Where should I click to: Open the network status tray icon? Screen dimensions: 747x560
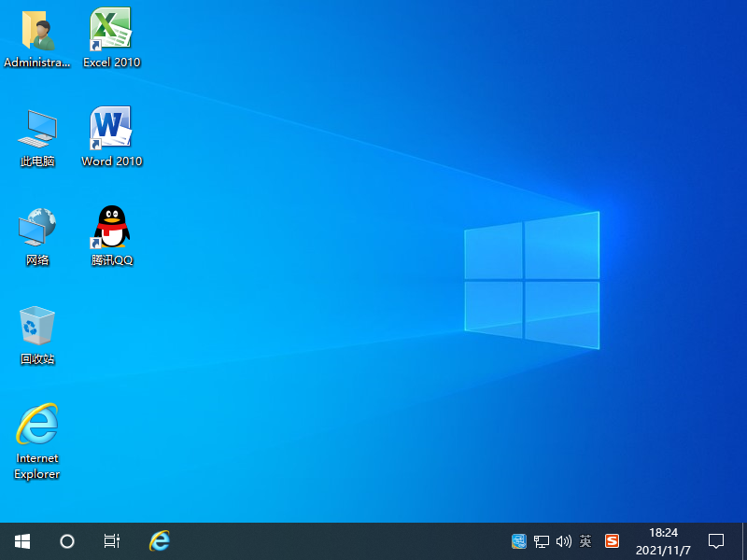tap(542, 540)
